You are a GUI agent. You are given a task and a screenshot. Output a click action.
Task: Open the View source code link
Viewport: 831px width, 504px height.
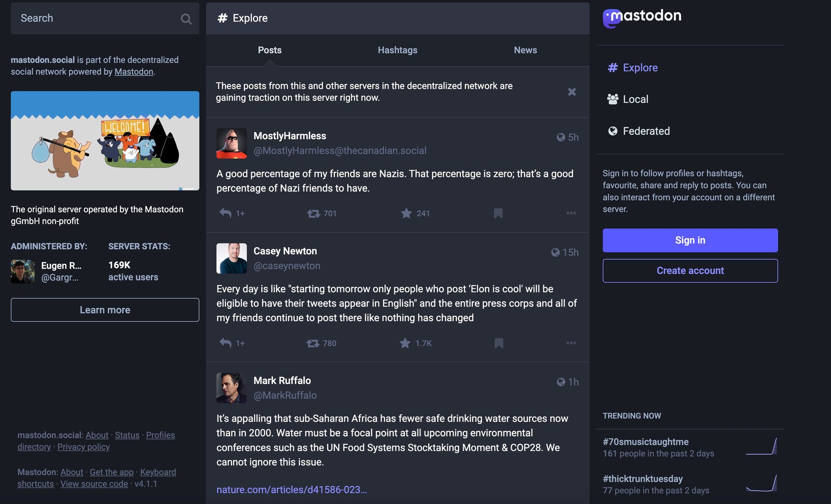coord(94,484)
